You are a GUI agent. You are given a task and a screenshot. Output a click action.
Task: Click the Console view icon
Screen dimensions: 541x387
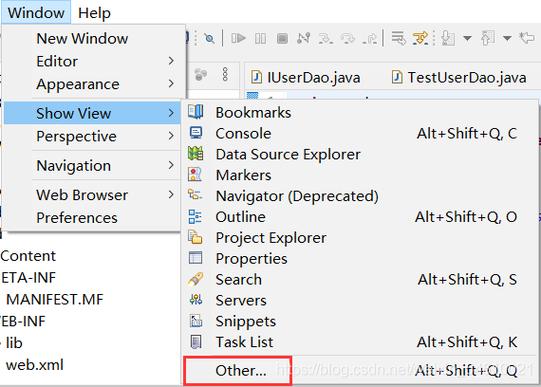pyautogui.click(x=196, y=133)
